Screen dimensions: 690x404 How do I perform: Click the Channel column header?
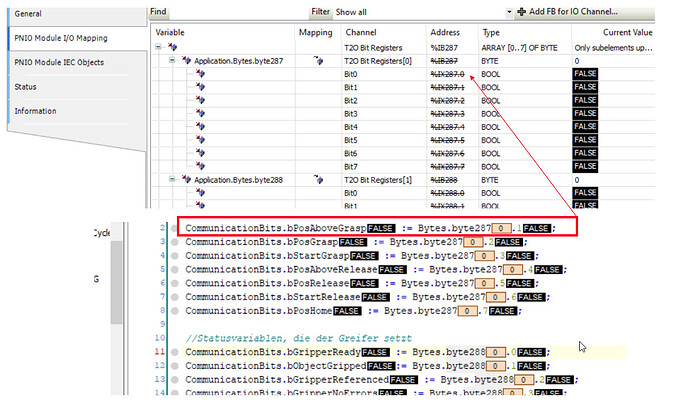pyautogui.click(x=361, y=32)
